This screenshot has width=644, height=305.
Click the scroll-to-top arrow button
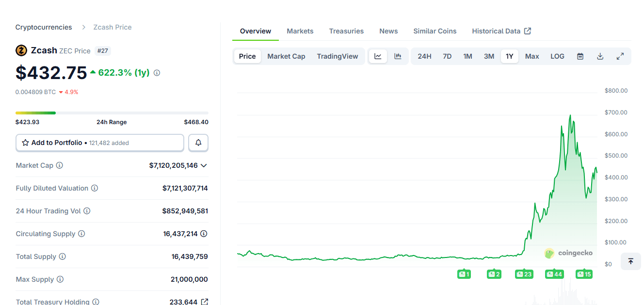coord(630,261)
